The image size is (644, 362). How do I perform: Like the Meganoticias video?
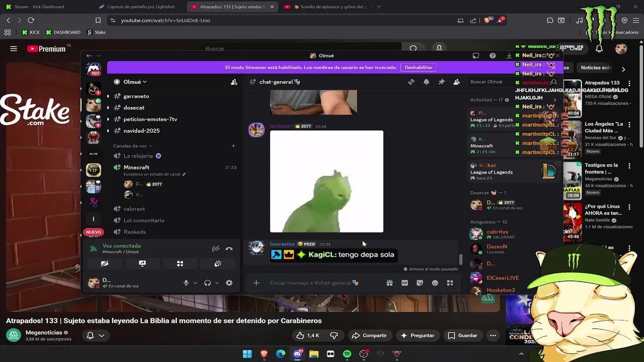point(307,335)
